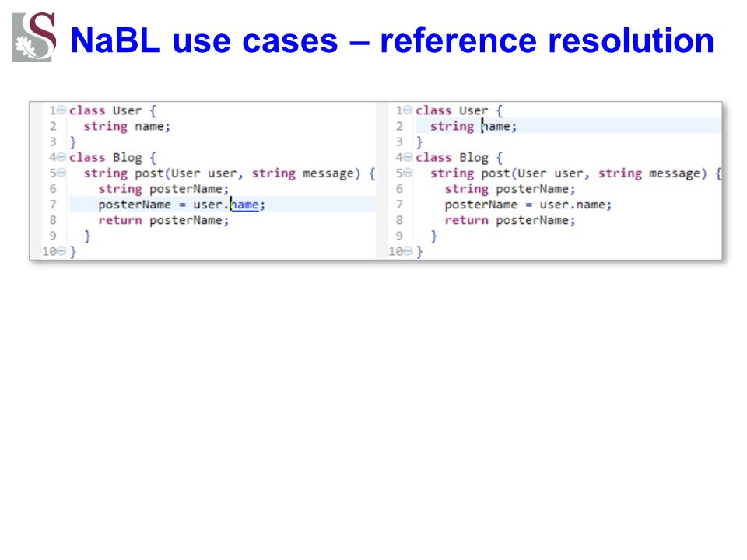Collapse class User in editor highlighting line 7
Image resolution: width=747 pixels, height=560 pixels.
(x=61, y=110)
